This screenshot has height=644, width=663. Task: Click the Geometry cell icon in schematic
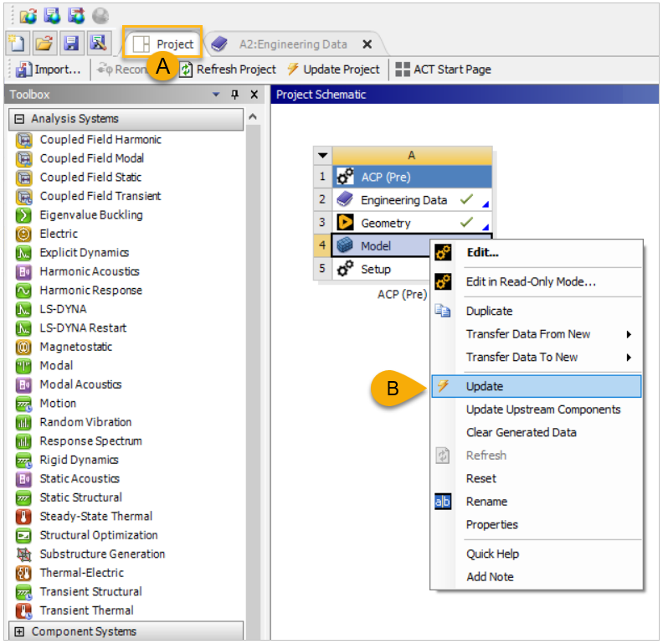tap(345, 224)
